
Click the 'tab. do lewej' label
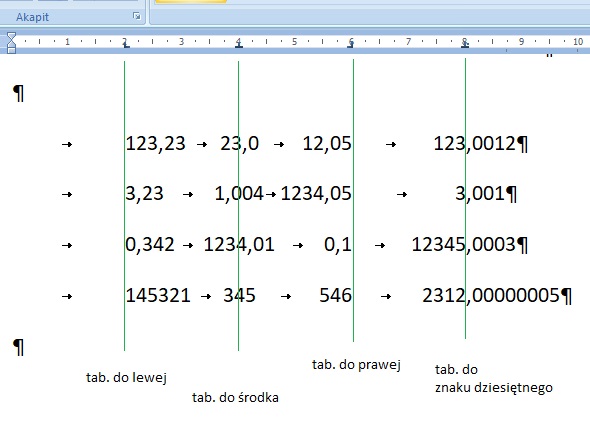click(x=126, y=377)
